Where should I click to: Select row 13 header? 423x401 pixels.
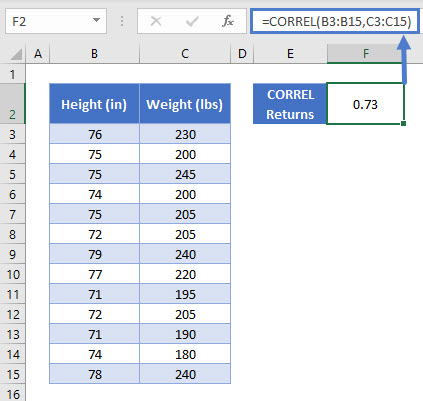[13, 334]
